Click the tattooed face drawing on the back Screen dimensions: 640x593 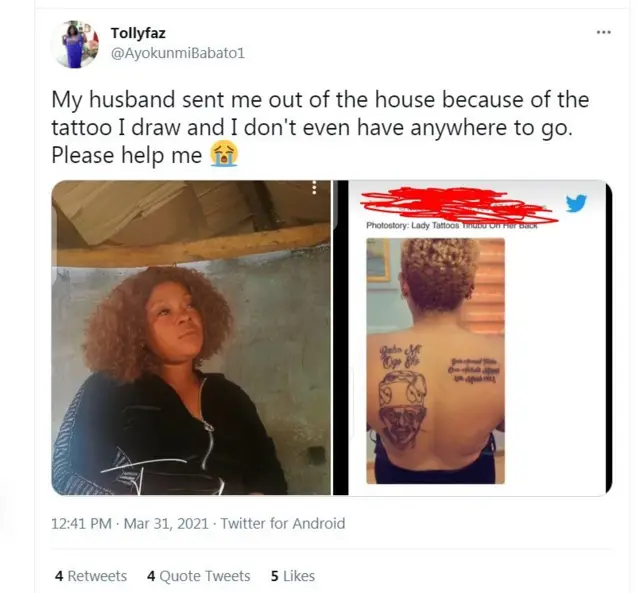coord(403,408)
